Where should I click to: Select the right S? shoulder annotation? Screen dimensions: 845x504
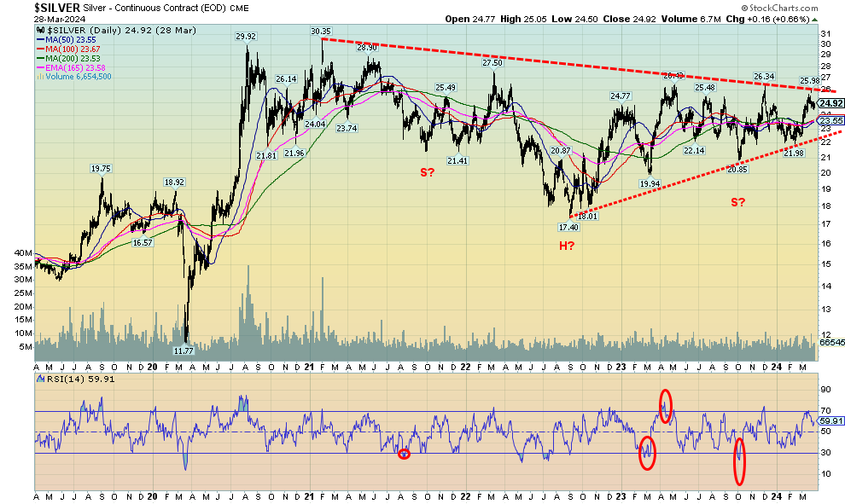point(737,202)
